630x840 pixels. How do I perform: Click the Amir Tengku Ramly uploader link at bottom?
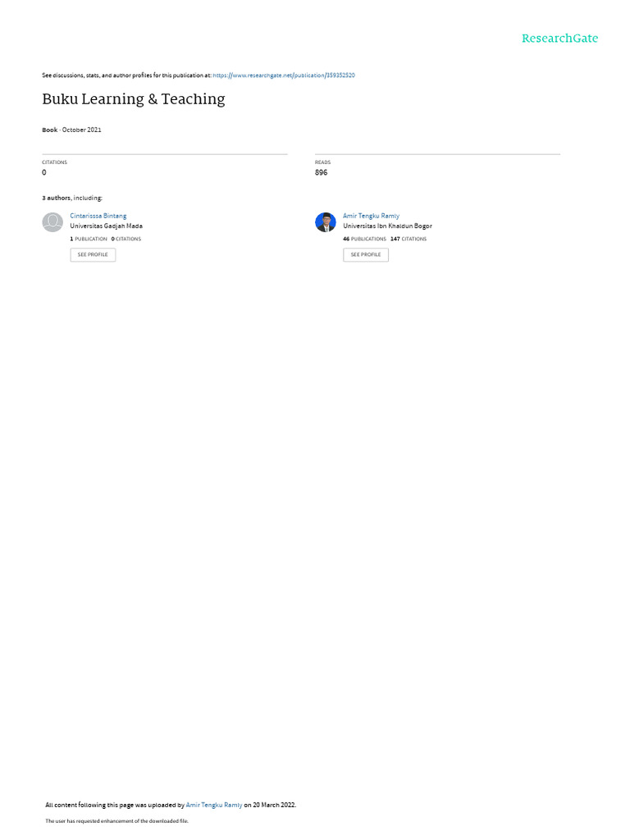[x=214, y=805]
